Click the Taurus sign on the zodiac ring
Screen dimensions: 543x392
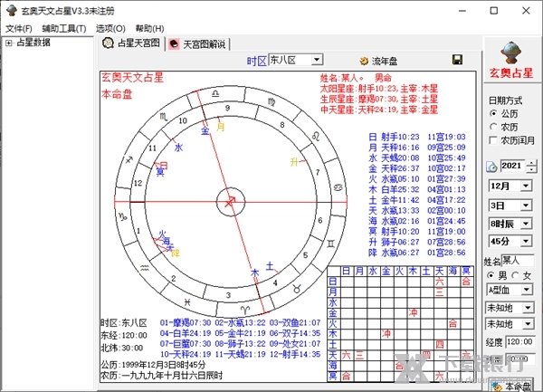coord(297,289)
